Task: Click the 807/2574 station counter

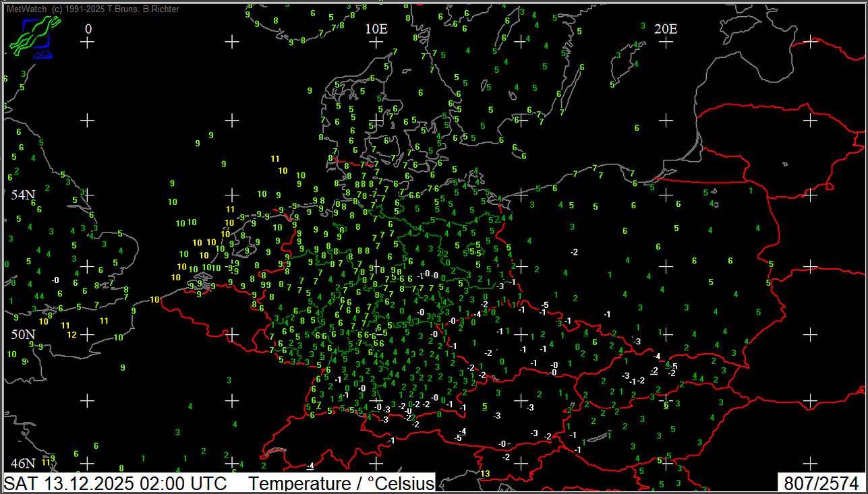Action: [x=821, y=483]
